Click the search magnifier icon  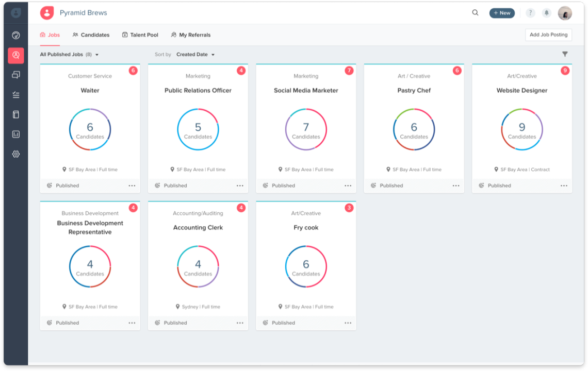pyautogui.click(x=475, y=13)
